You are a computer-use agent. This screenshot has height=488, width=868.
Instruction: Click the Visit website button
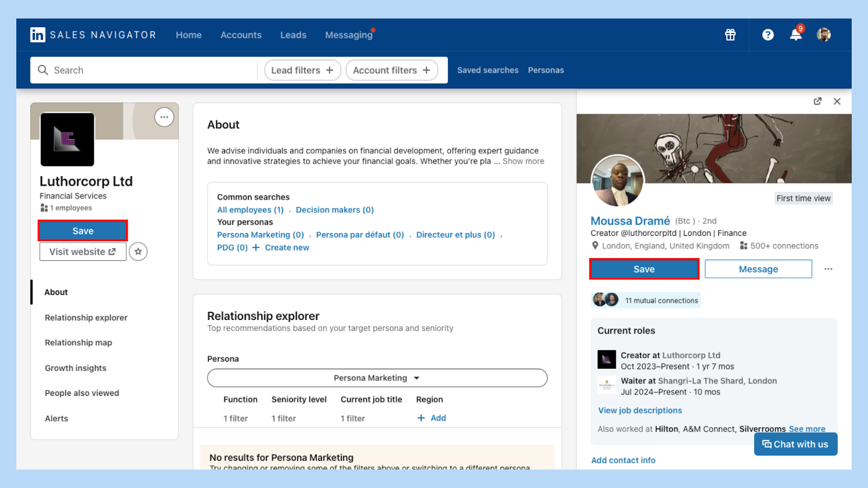coord(83,252)
